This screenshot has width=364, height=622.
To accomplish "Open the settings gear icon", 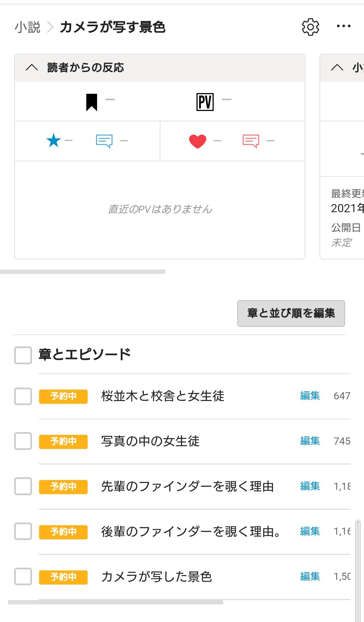I will pos(310,27).
